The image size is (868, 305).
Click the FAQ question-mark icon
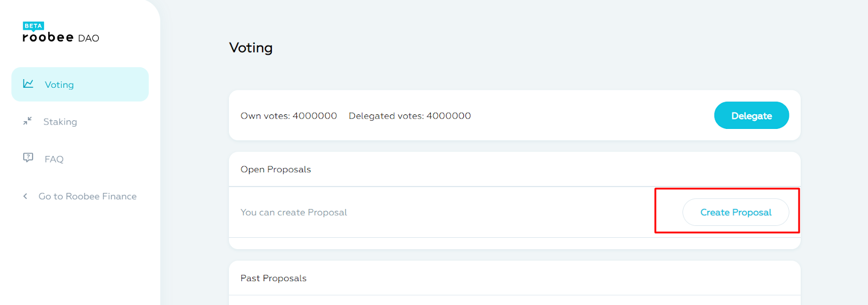coord(28,158)
